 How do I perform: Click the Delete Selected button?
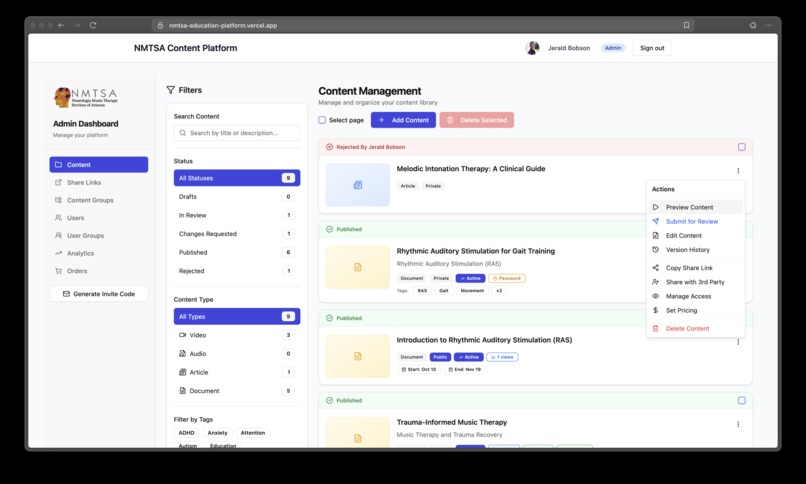pos(477,120)
